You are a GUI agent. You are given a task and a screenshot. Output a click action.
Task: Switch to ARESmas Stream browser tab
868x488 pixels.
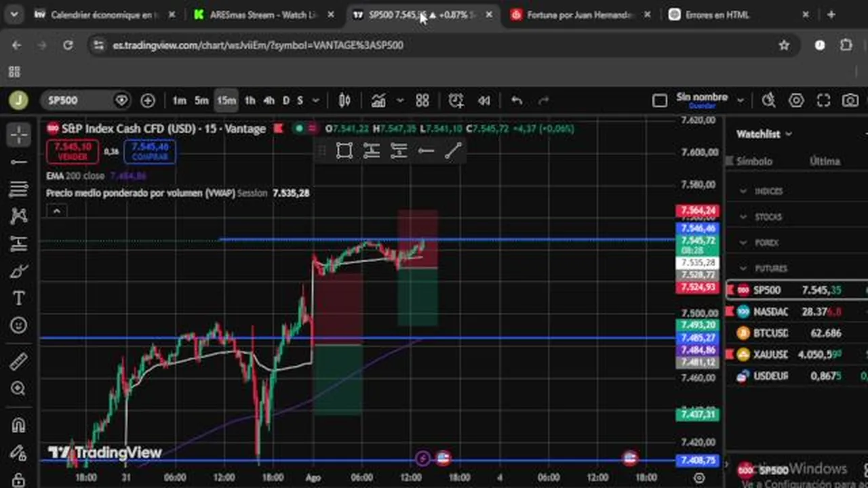pos(264,14)
